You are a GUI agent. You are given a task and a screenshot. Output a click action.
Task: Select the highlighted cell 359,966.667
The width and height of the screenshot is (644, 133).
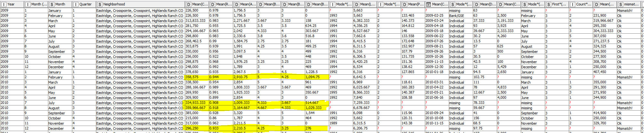pos(197,108)
